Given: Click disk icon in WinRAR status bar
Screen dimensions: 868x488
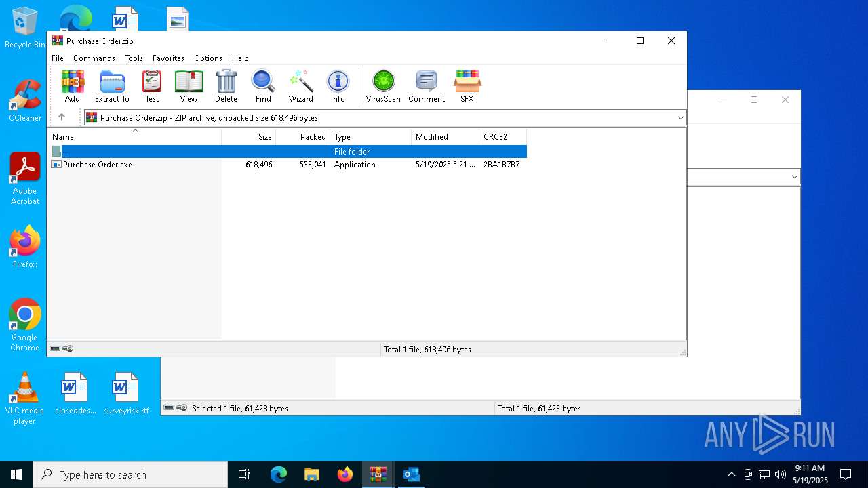Looking at the screenshot, I should click(x=55, y=348).
